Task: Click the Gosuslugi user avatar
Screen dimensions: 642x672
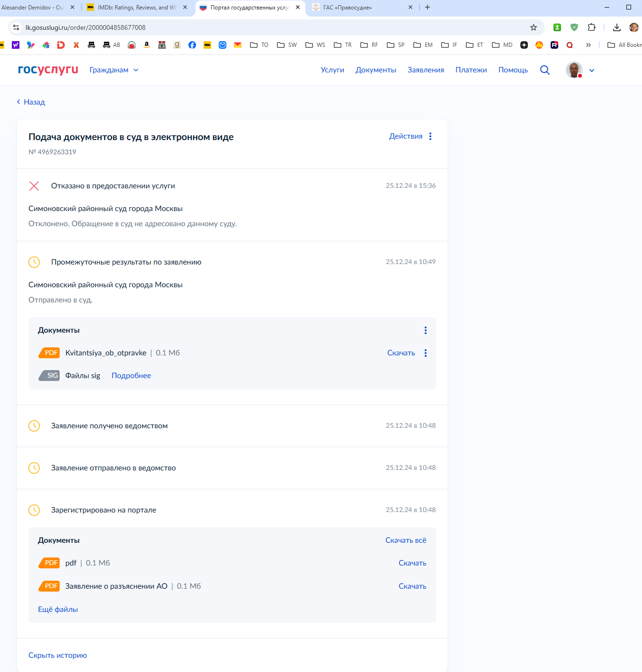Action: (x=574, y=70)
